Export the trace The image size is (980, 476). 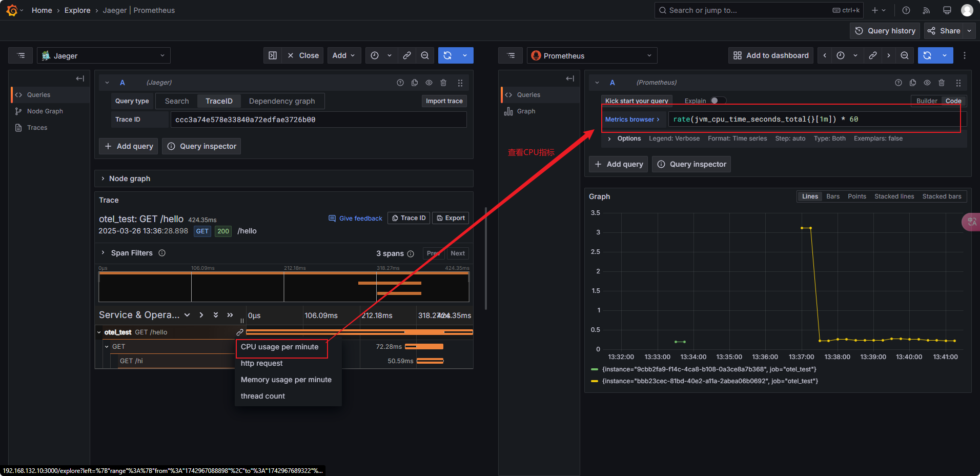tap(451, 218)
